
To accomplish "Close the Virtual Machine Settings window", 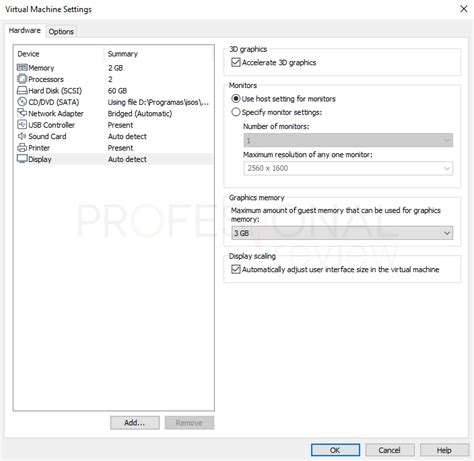I will coord(464,9).
